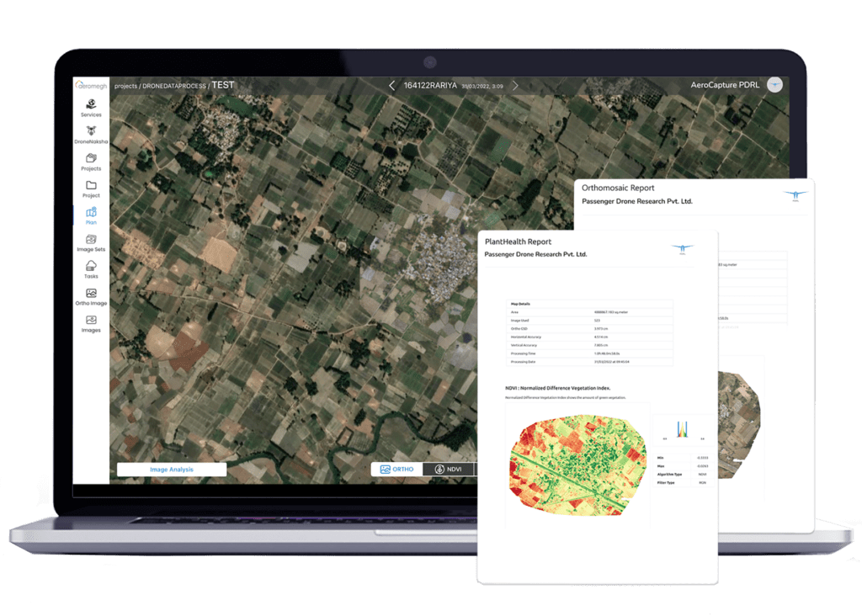The image size is (862, 616).
Task: Click the projects breadcrumb link
Action: [125, 86]
